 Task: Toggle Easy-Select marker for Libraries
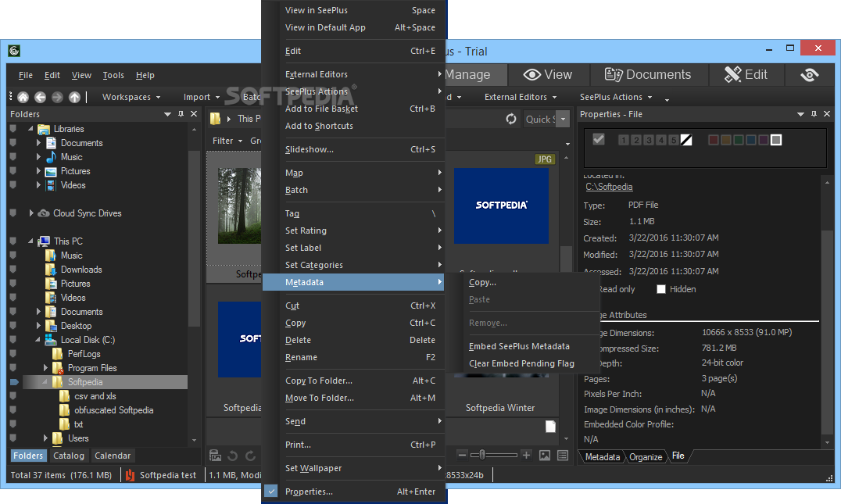13,129
